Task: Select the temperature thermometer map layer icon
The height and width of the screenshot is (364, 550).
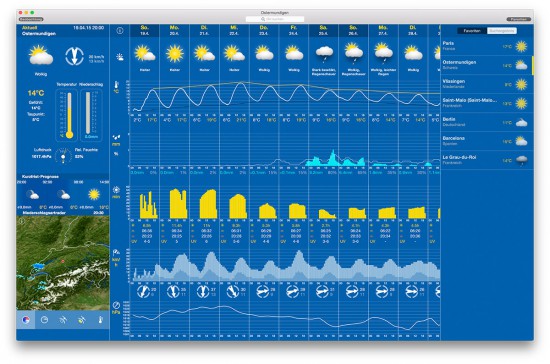Action: coord(100,320)
